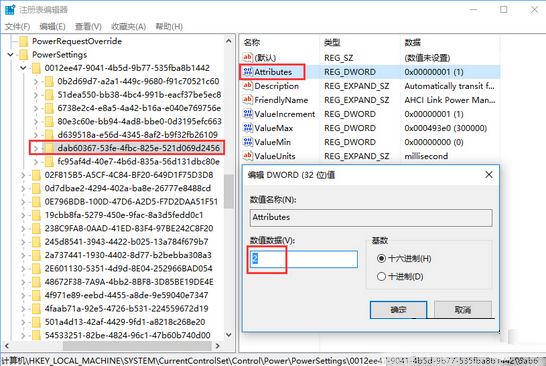The width and height of the screenshot is (546, 366).
Task: Click the 确定 OK button
Action: (x=398, y=310)
